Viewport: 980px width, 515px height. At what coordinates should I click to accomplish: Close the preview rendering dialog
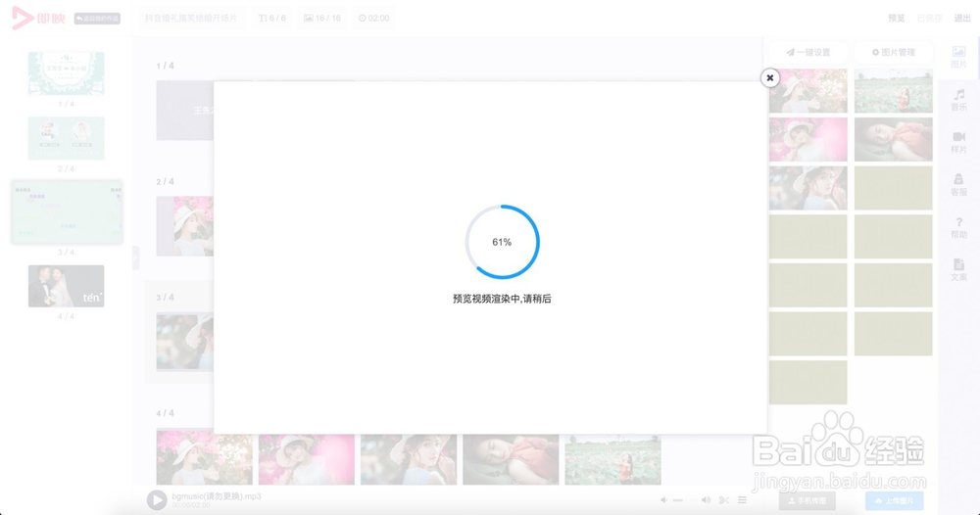point(770,78)
